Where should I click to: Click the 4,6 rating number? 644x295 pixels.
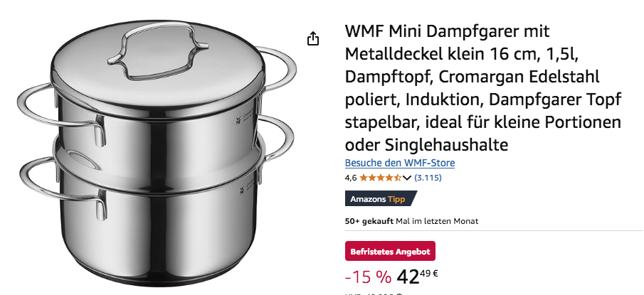point(351,178)
